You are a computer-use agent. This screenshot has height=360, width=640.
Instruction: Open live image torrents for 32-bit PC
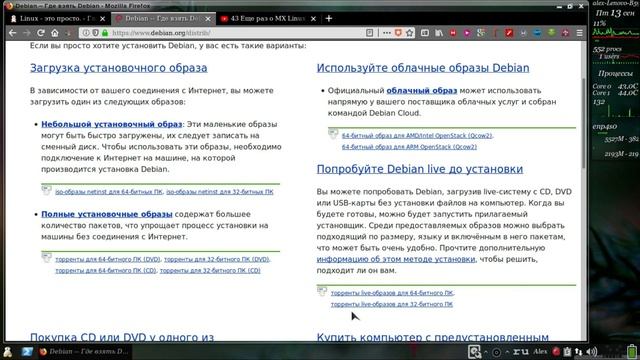tap(392, 304)
